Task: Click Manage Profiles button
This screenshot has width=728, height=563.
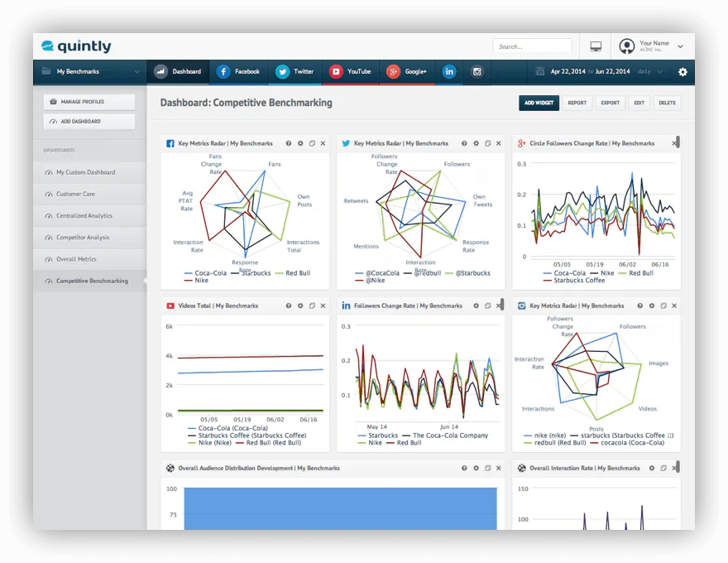Action: coord(89,102)
